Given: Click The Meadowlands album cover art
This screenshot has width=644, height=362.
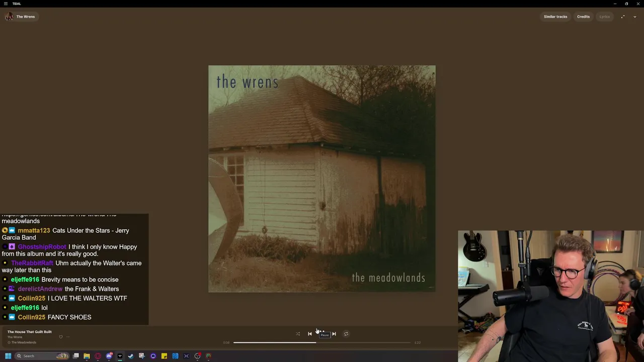Looking at the screenshot, I should [x=322, y=178].
